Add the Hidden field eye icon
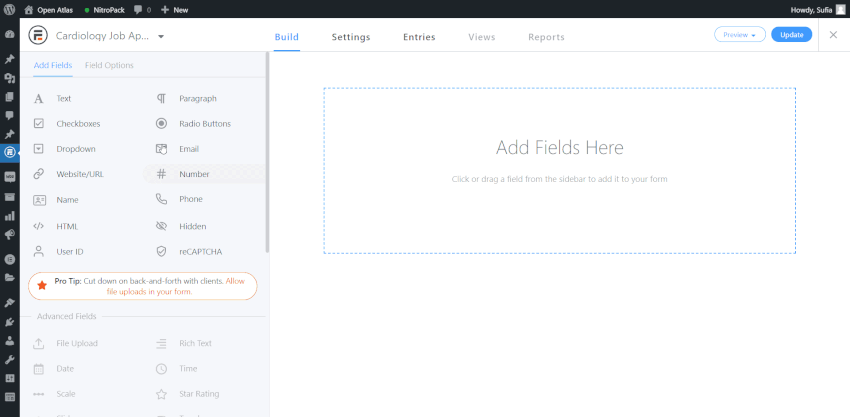 161,226
